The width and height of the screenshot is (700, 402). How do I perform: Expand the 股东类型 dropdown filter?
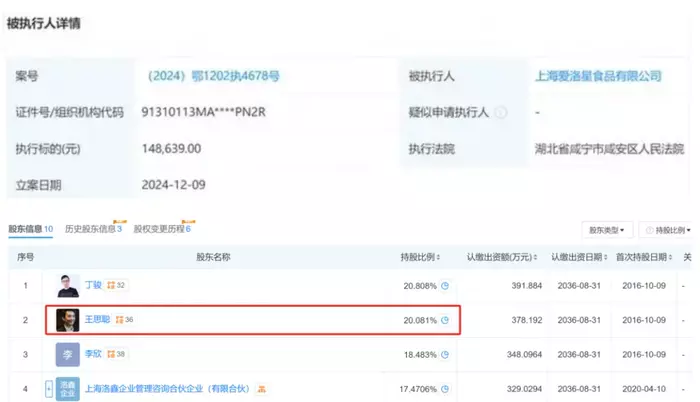[x=606, y=230]
